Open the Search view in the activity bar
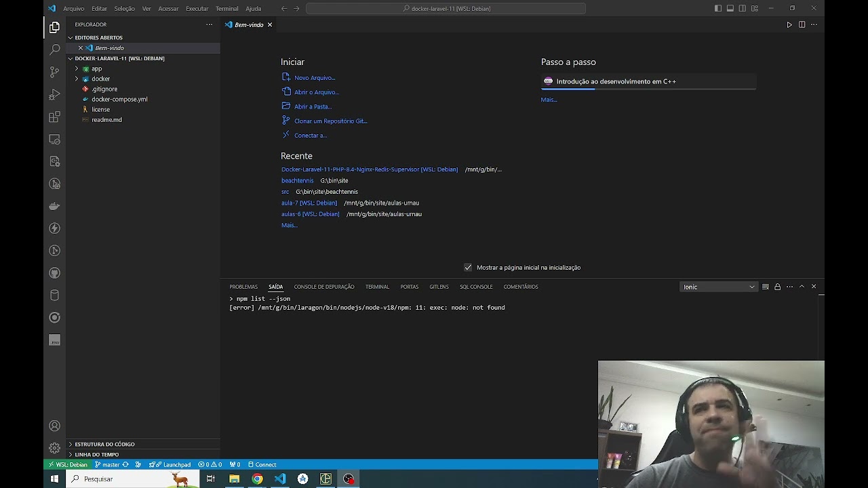The height and width of the screenshot is (488, 868). 55,49
